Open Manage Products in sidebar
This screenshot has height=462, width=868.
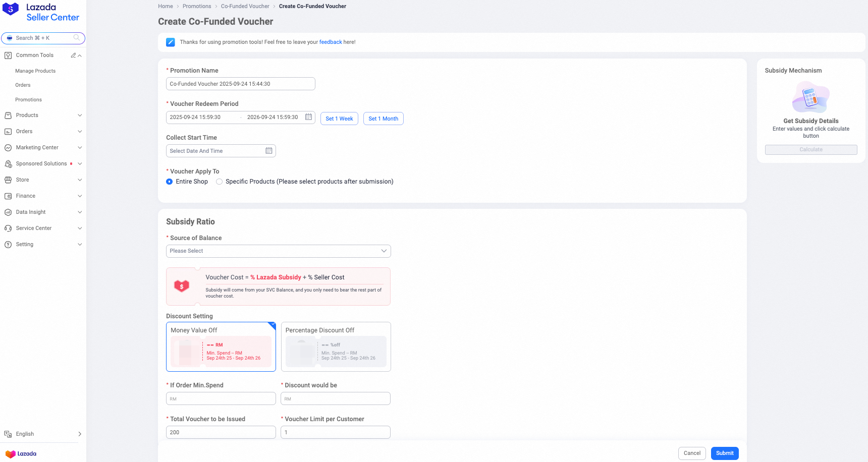35,71
